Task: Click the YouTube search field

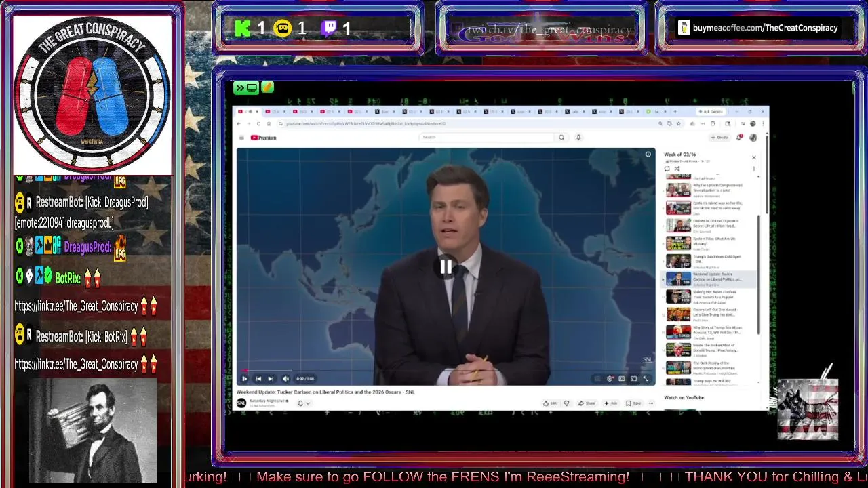Action: pyautogui.click(x=486, y=137)
